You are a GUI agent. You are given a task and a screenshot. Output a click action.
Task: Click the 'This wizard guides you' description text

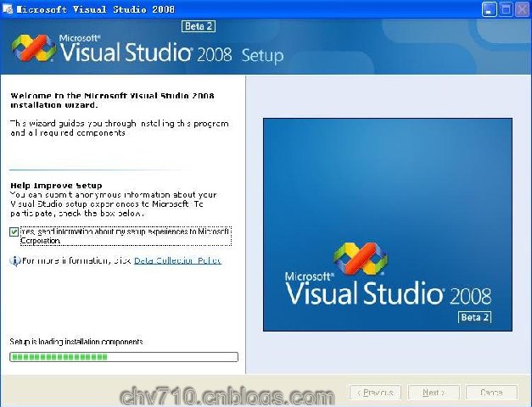point(120,128)
